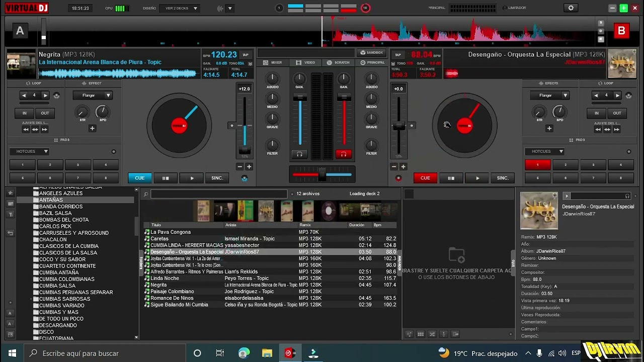The width and height of the screenshot is (644, 362).
Task: Select CUMBIA COLOMBIANAS folder in tree
Action: (67, 279)
